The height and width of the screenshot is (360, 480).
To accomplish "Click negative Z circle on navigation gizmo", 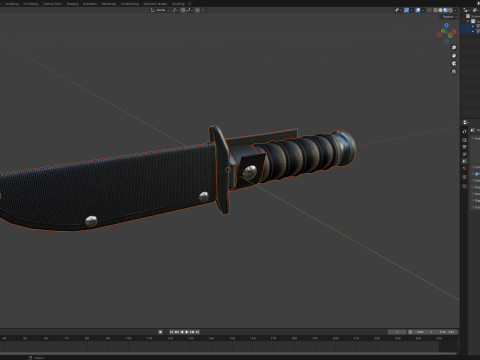I will tap(447, 41).
